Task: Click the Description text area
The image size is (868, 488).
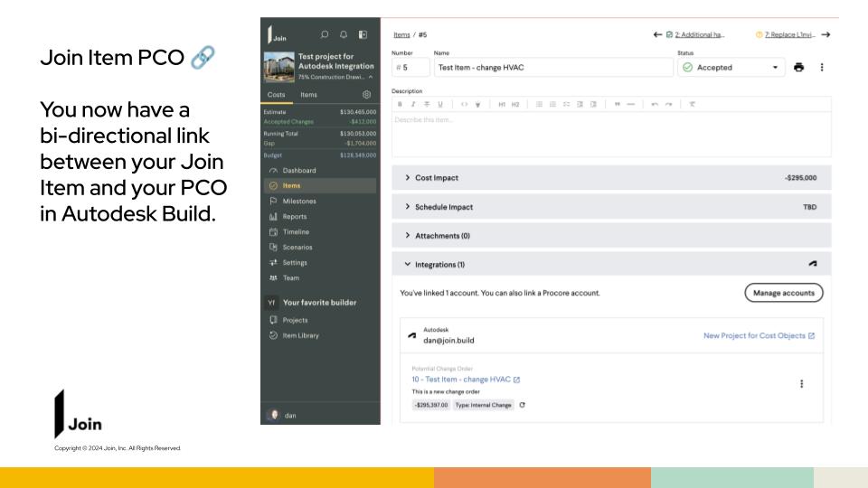Action: 611,135
